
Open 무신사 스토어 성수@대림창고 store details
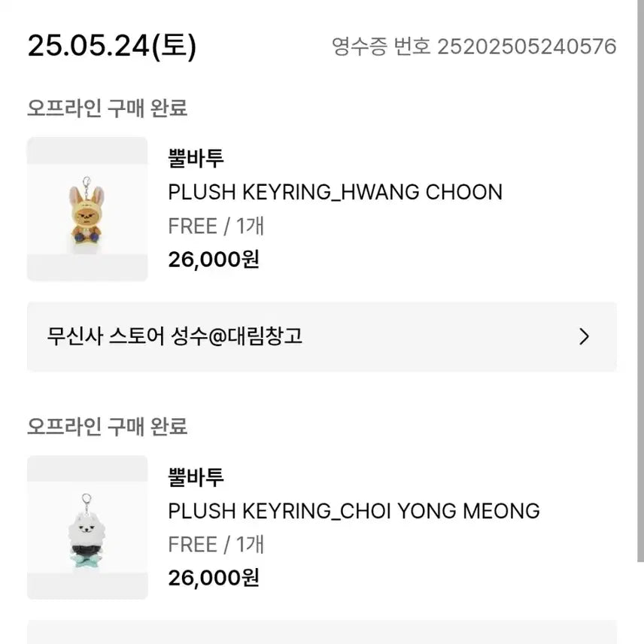click(175, 336)
